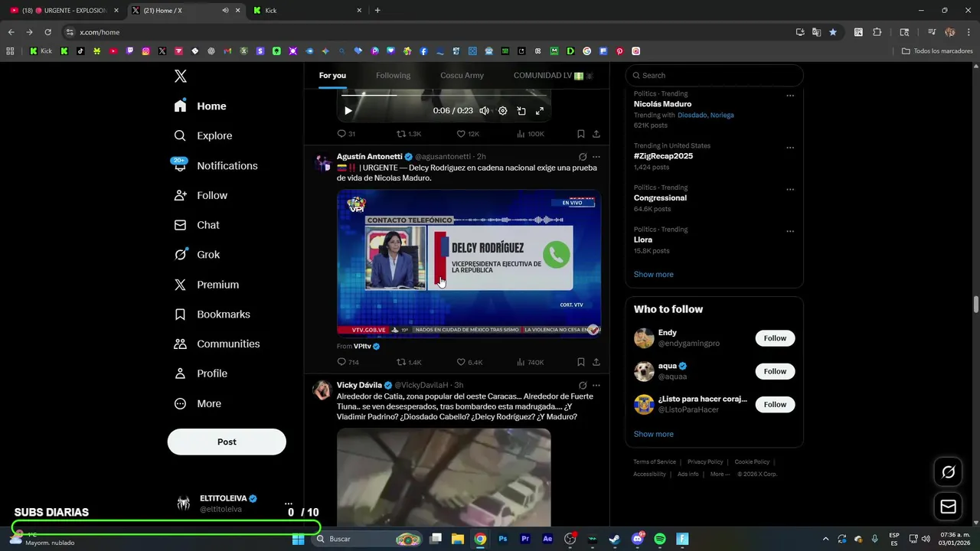Open Notifications in the sidebar

[x=215, y=165]
